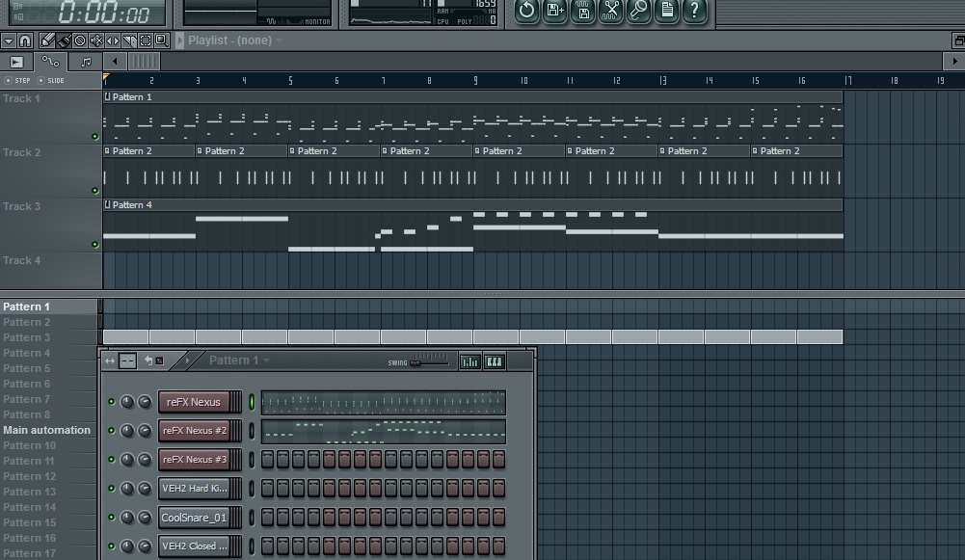This screenshot has width=965, height=560.
Task: Open keyboard editor icon in step sequencer
Action: click(x=495, y=361)
